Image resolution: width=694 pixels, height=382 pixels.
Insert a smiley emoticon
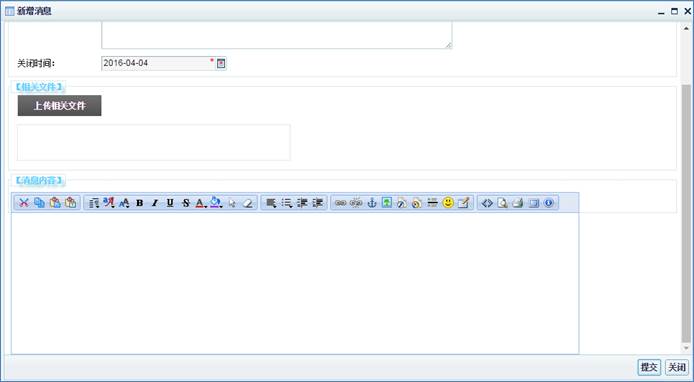point(448,203)
